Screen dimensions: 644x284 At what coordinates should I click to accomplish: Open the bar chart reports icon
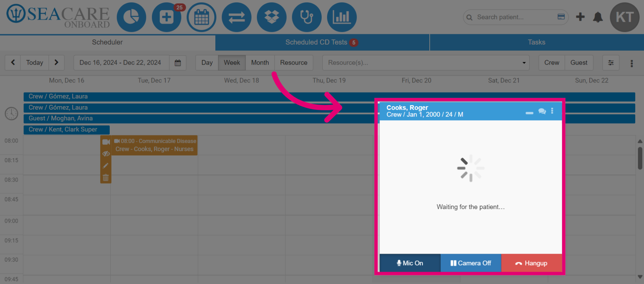342,17
